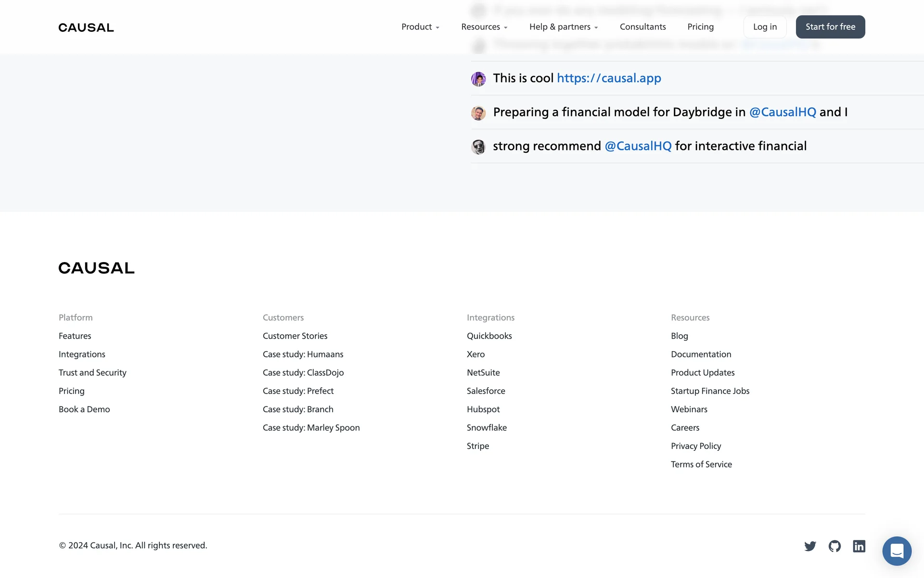Open the Terms of Service link

701,464
